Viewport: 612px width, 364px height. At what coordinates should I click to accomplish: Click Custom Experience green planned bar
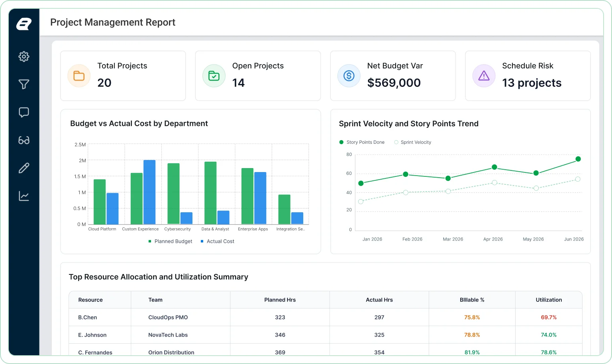click(x=137, y=199)
